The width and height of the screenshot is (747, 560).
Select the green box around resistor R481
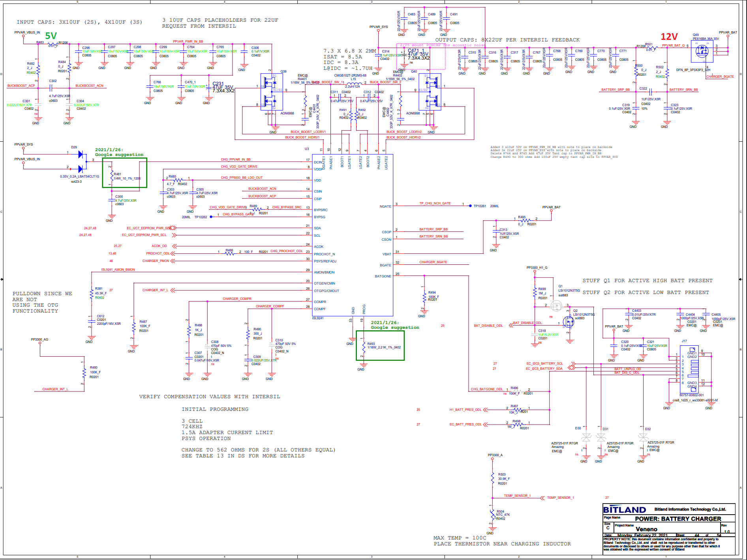point(125,173)
